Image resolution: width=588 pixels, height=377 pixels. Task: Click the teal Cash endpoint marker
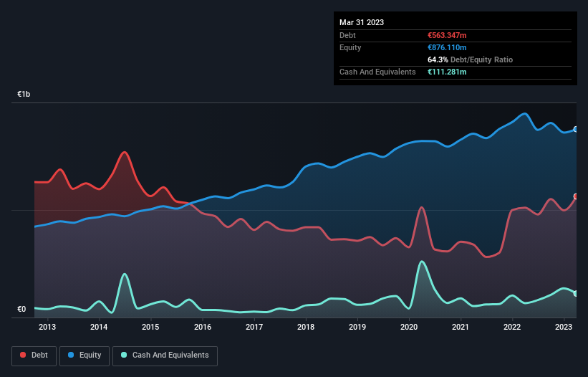pos(576,293)
